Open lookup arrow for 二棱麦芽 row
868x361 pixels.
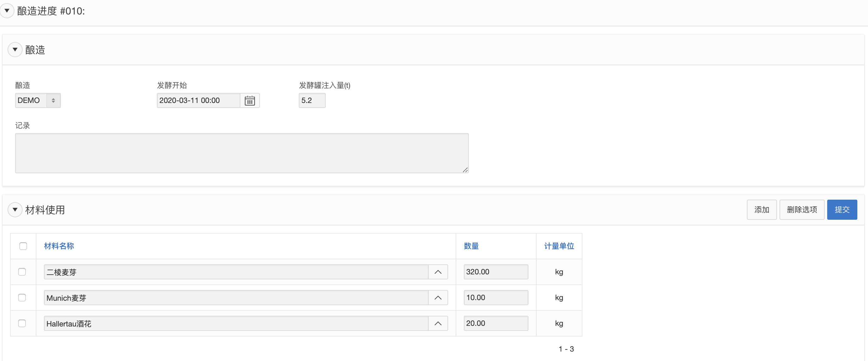pos(438,272)
